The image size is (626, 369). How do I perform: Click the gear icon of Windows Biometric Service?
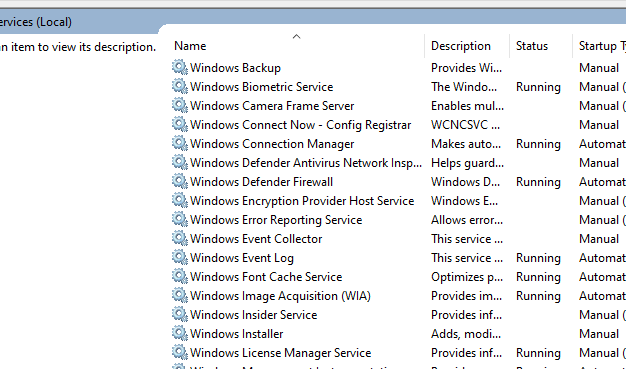(x=180, y=86)
